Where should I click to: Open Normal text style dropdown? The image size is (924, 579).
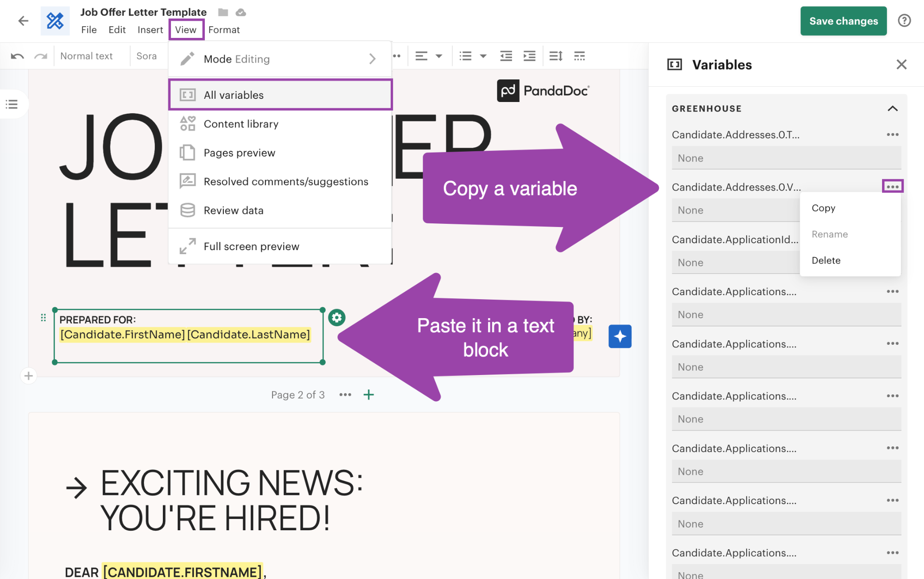point(86,56)
